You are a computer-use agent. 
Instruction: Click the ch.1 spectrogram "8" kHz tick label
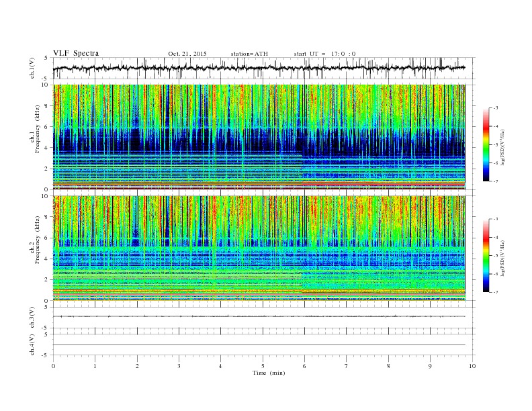click(x=46, y=106)
